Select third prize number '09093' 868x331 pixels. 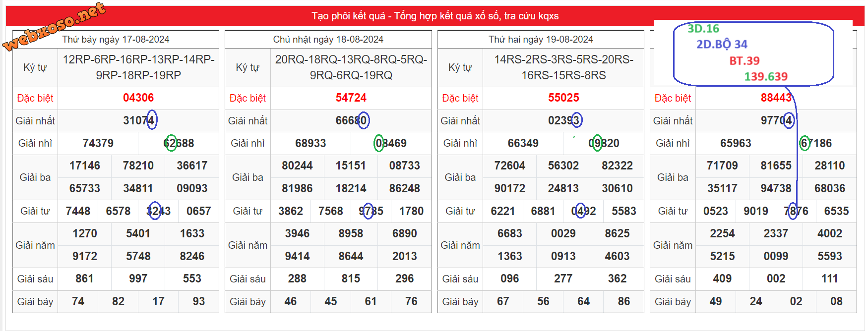click(x=192, y=188)
